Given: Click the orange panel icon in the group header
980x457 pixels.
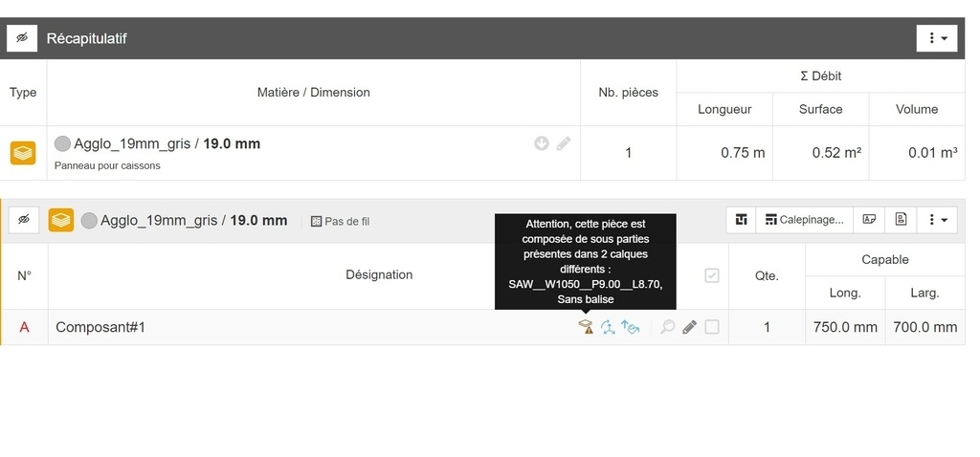Looking at the screenshot, I should (x=61, y=220).
